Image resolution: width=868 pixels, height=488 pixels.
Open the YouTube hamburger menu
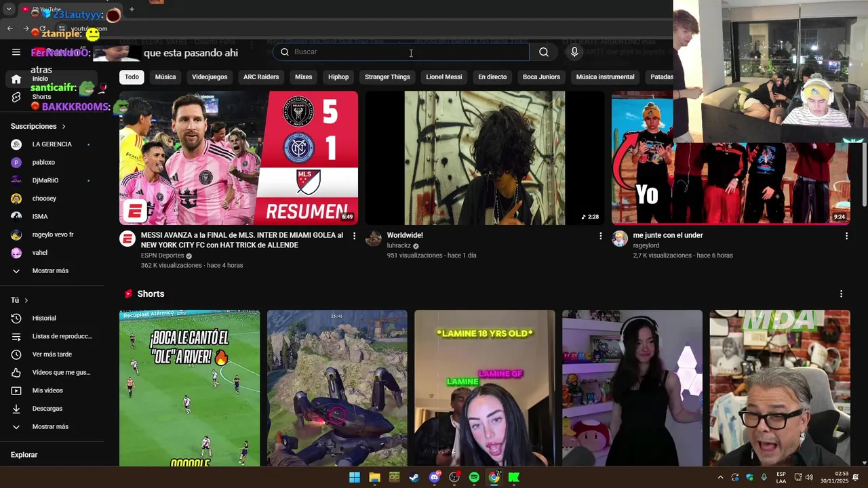point(16,52)
